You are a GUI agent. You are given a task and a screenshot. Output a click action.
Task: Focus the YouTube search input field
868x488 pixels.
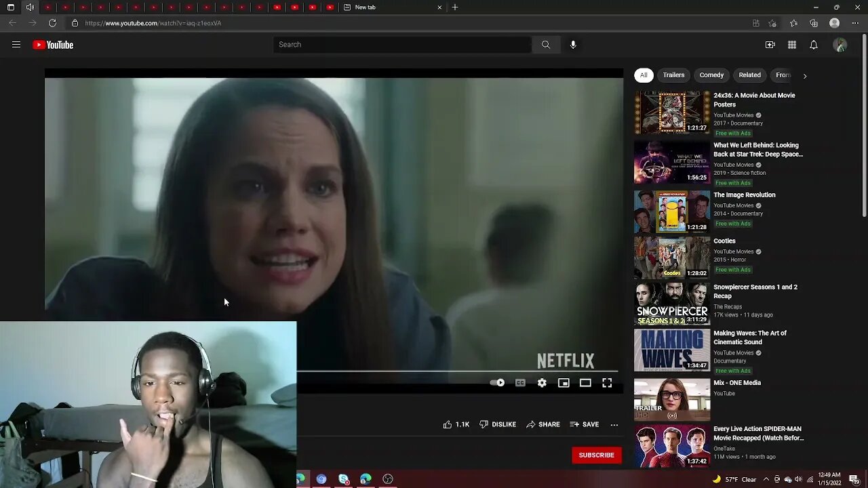tap(403, 45)
